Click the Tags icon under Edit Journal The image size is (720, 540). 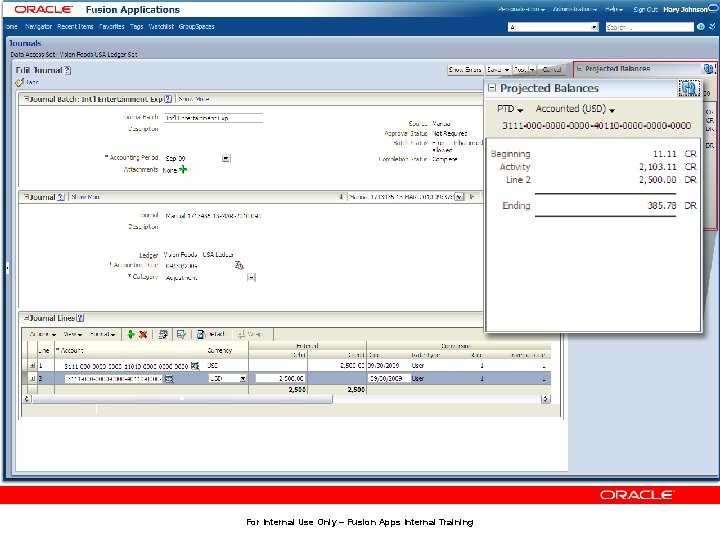pyautogui.click(x=19, y=82)
